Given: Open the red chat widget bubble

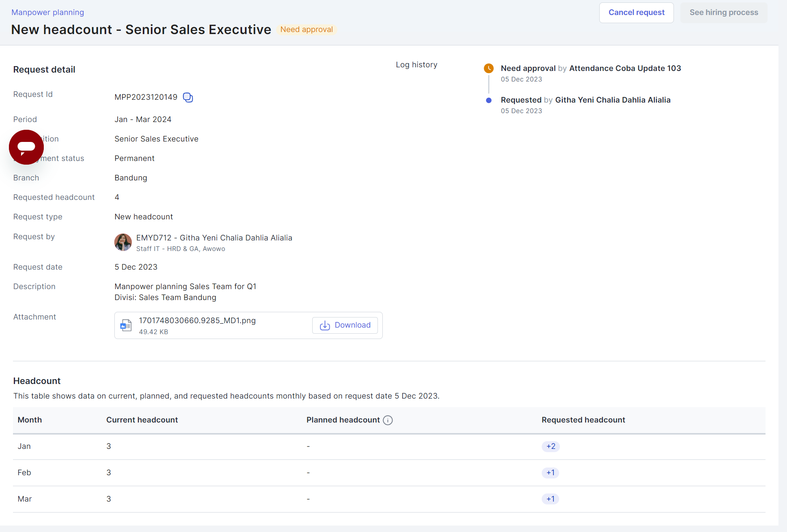Looking at the screenshot, I should click(26, 147).
